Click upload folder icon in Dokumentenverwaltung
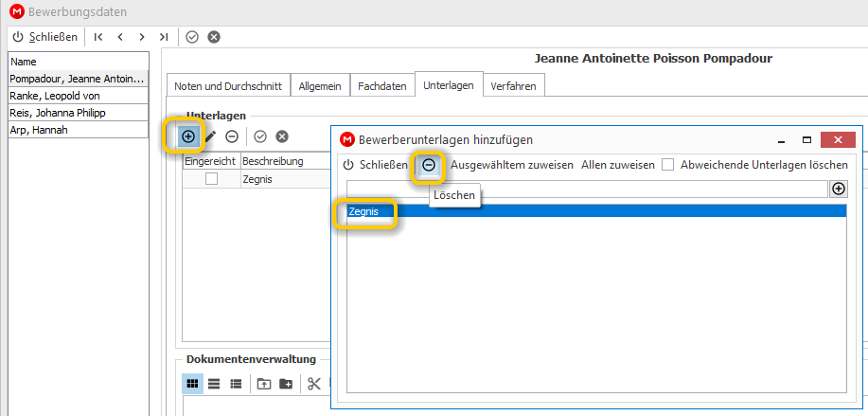The image size is (868, 416). click(x=264, y=384)
